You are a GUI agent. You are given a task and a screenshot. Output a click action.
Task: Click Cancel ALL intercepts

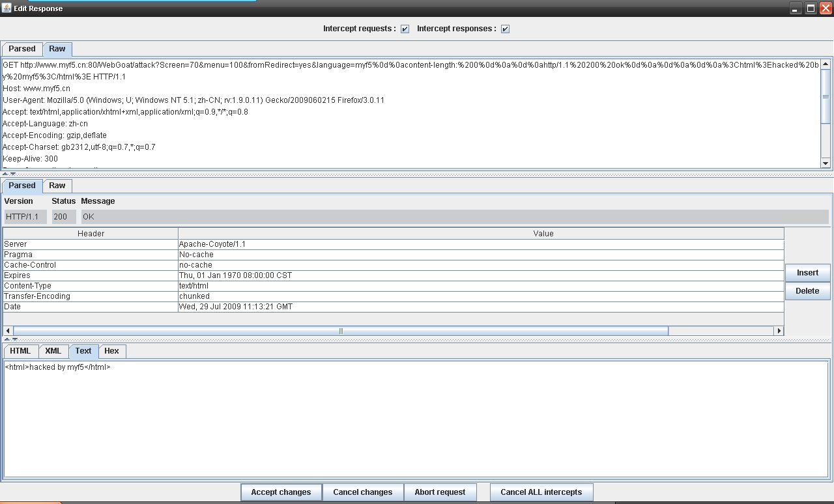[541, 492]
